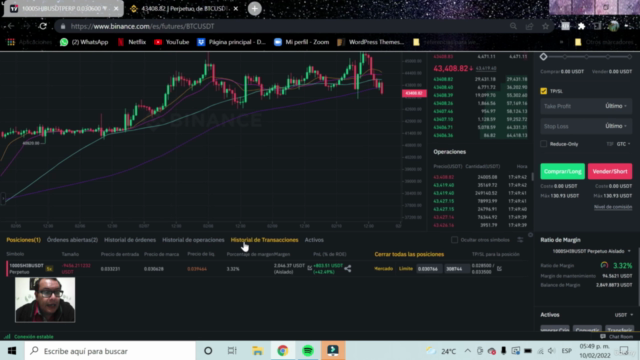The height and width of the screenshot is (360, 640).
Task: Enable the Reduce-Only checkbox
Action: pos(544,144)
